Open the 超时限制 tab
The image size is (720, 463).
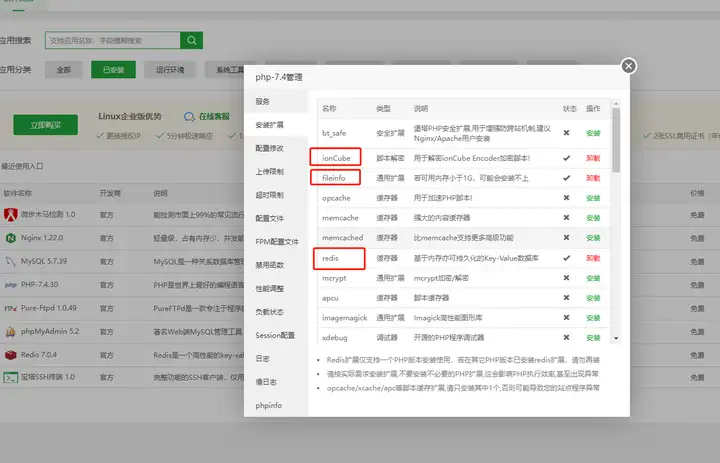click(276, 195)
